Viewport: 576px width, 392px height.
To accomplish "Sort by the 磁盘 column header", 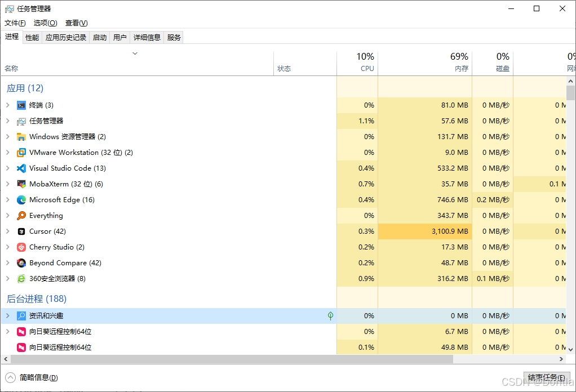I will coord(493,63).
